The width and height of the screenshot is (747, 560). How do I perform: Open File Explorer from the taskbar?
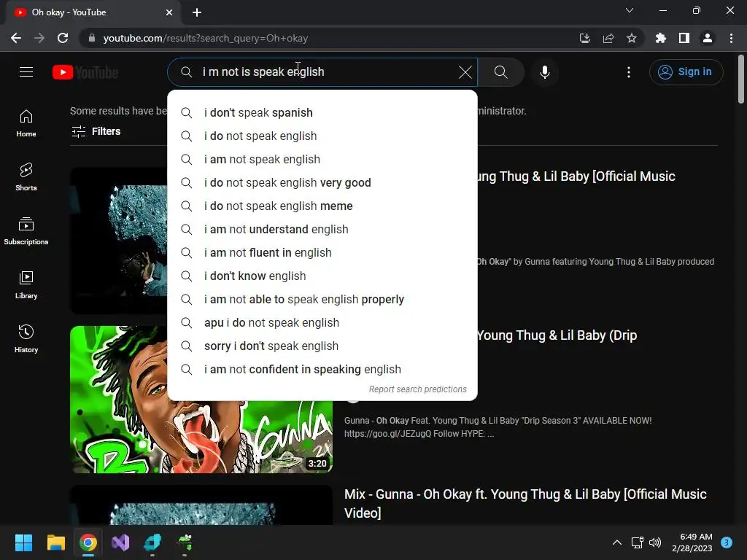(55, 542)
